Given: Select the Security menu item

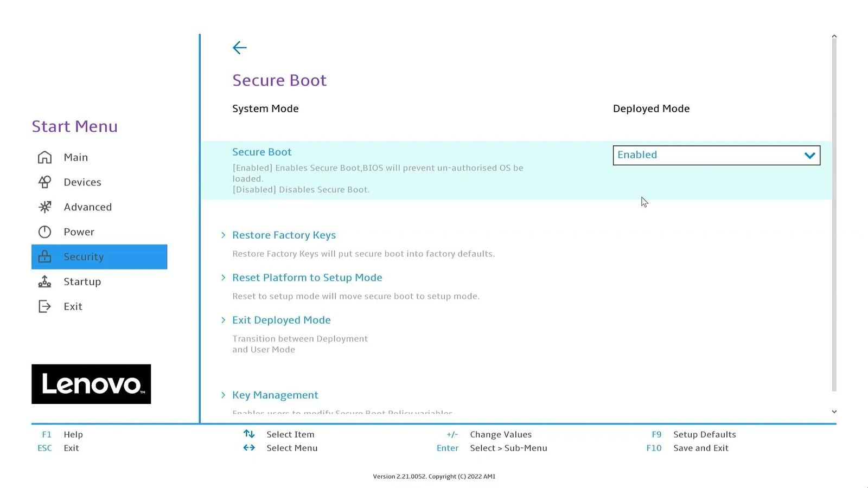Looking at the screenshot, I should click(x=99, y=257).
